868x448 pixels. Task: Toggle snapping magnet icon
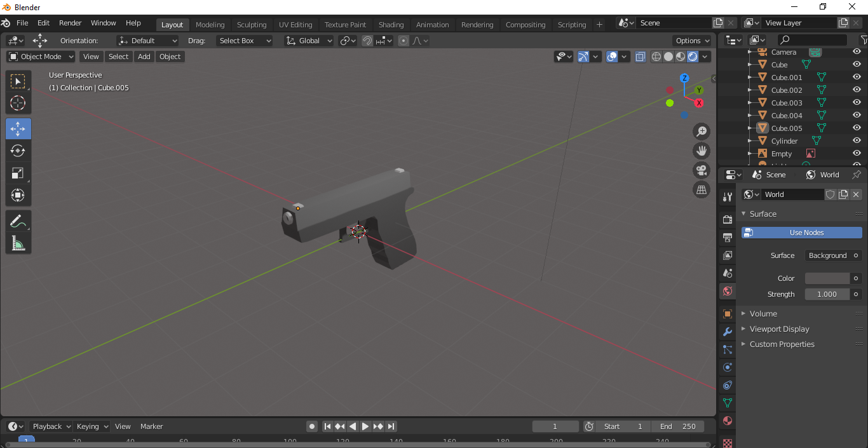coord(367,41)
